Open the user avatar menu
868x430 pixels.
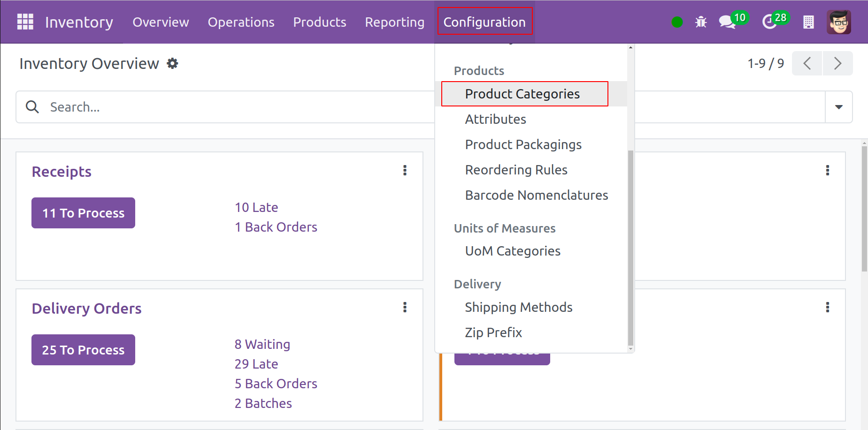click(838, 22)
